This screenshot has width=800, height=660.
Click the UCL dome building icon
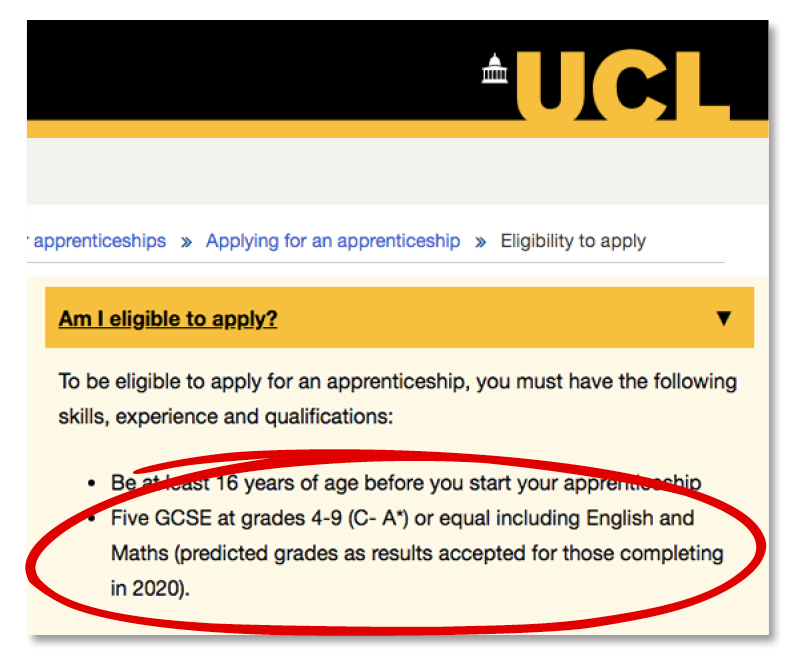(x=494, y=68)
